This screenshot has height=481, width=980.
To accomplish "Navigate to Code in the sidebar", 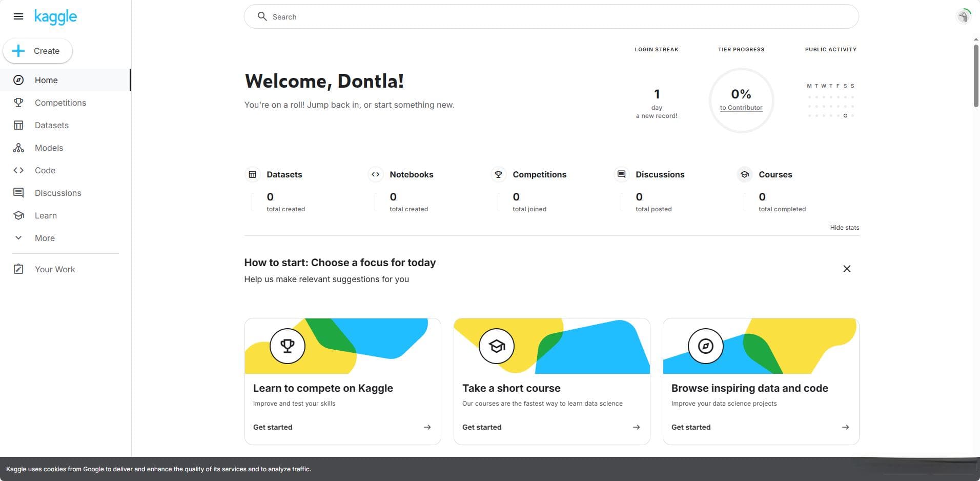I will point(66,170).
